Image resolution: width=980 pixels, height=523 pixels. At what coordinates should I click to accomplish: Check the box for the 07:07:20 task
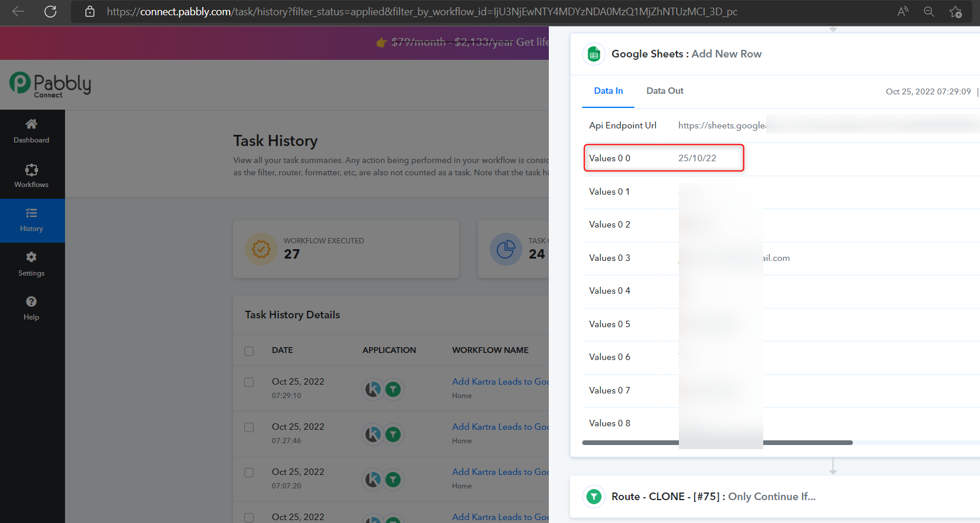[249, 473]
